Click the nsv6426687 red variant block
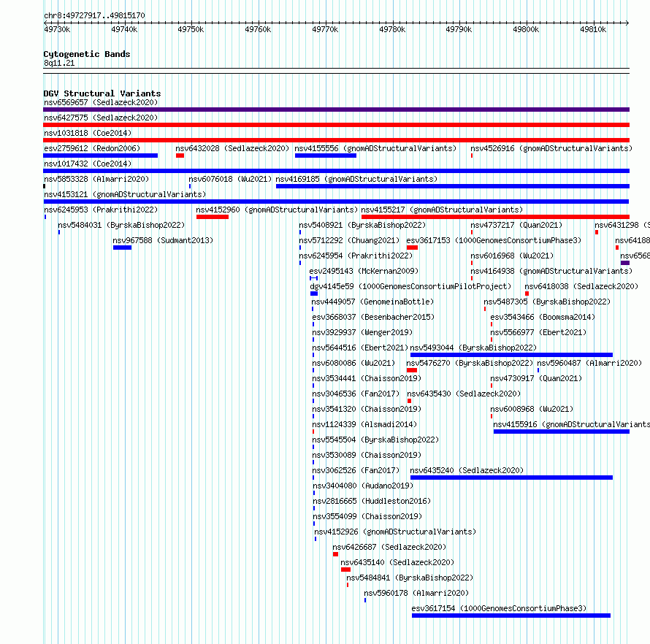 tap(335, 554)
